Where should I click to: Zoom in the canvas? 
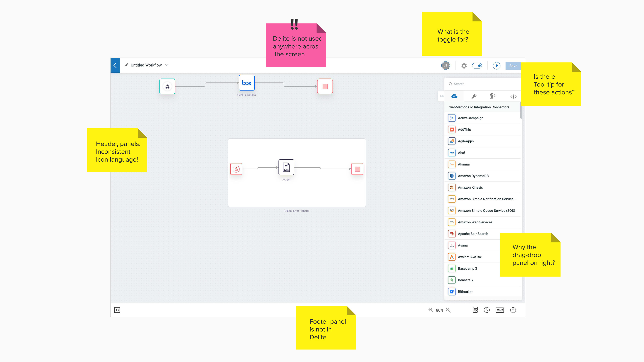pos(448,310)
